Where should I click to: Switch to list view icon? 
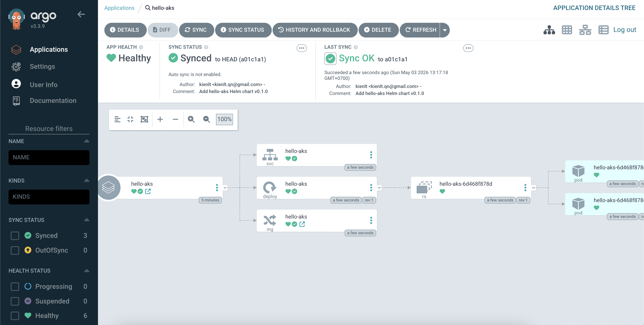(x=603, y=30)
